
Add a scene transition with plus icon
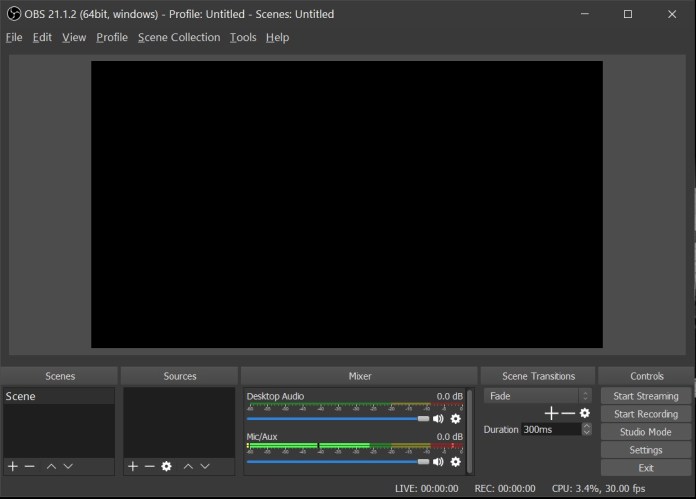click(551, 413)
